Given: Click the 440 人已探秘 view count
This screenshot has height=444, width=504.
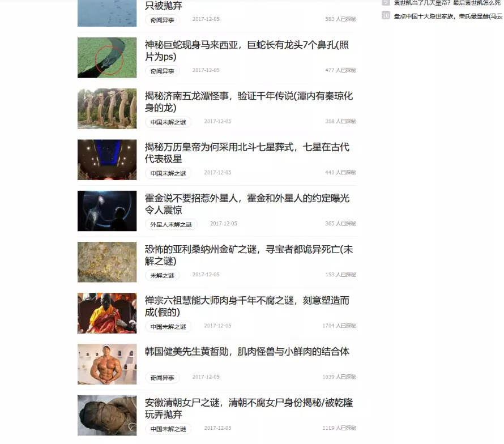Looking at the screenshot, I should (x=340, y=172).
